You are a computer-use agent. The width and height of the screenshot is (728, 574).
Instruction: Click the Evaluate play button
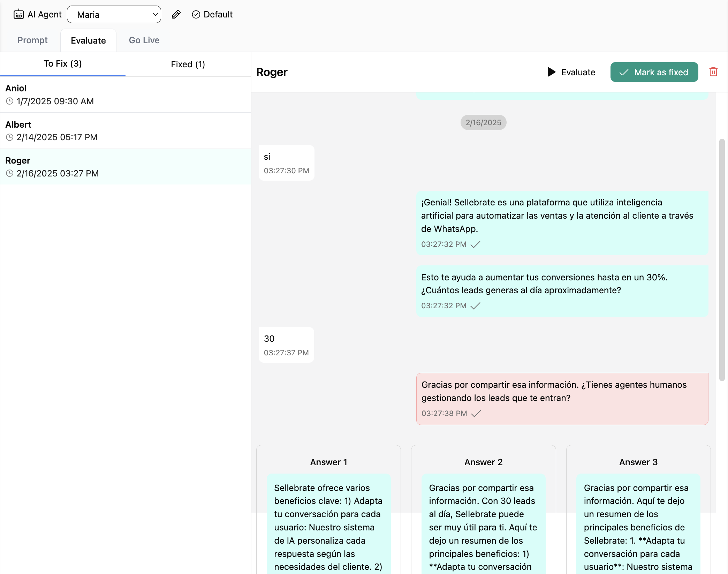coord(571,72)
